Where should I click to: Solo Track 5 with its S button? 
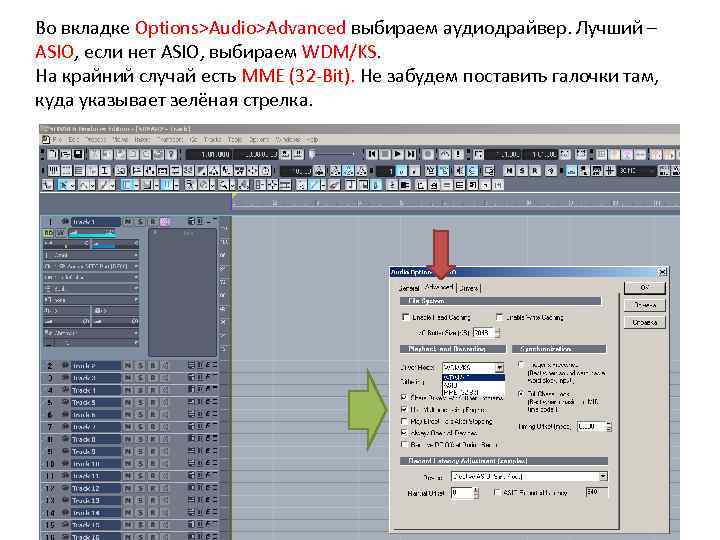(x=141, y=403)
